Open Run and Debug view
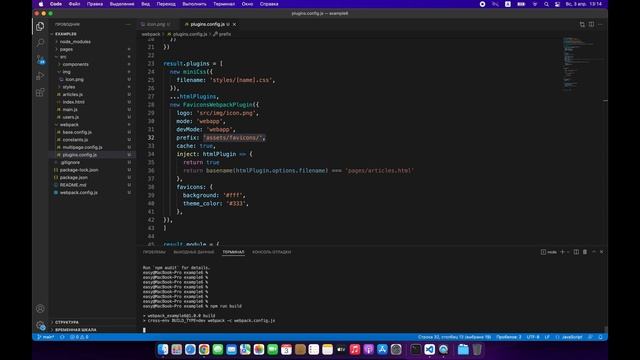The width and height of the screenshot is (640, 360). pyautogui.click(x=40, y=76)
